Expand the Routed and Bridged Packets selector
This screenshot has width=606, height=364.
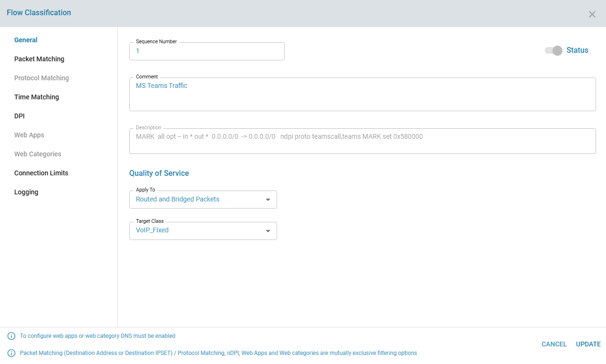(203, 199)
